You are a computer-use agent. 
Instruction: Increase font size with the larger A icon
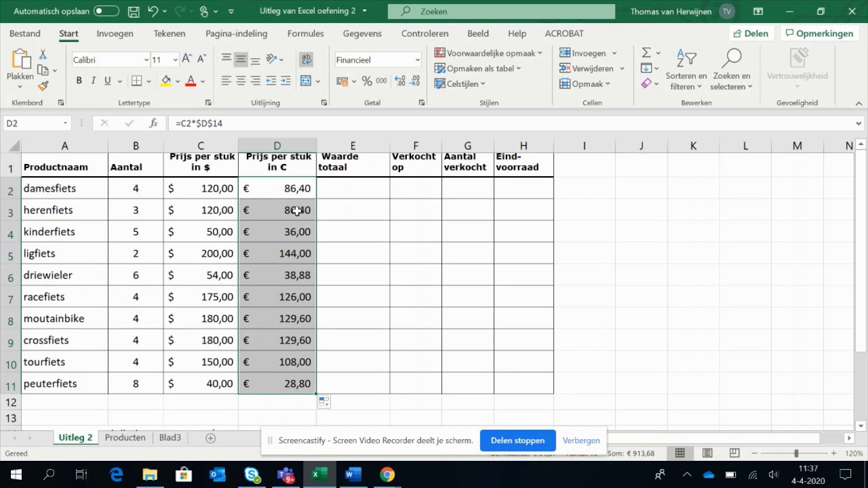187,60
